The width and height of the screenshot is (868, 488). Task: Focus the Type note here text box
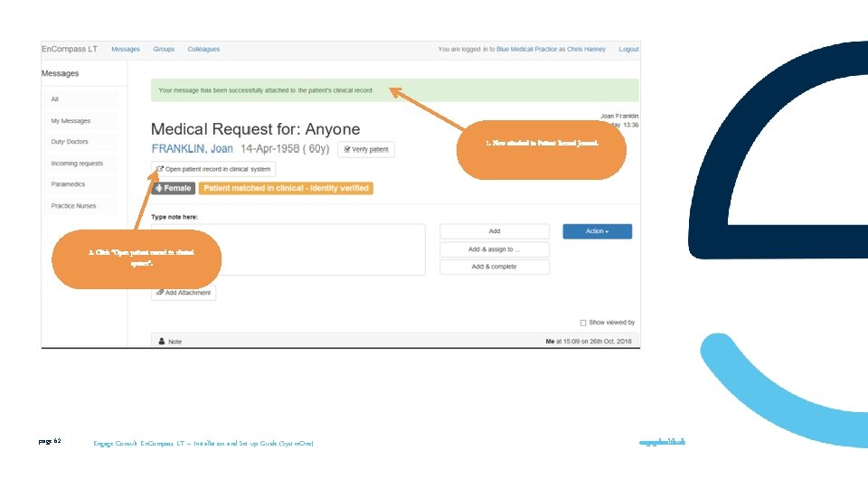click(x=288, y=249)
